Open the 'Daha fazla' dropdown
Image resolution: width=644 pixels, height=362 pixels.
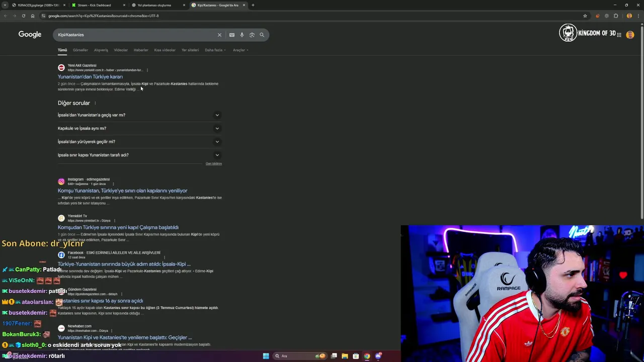click(x=215, y=50)
